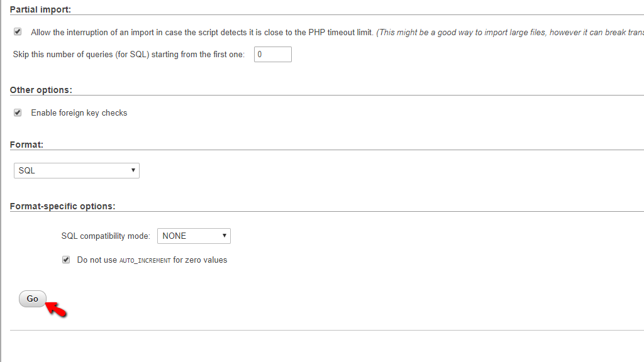
Task: Click the 'Skip this number of queries' label
Action: pyautogui.click(x=128, y=55)
